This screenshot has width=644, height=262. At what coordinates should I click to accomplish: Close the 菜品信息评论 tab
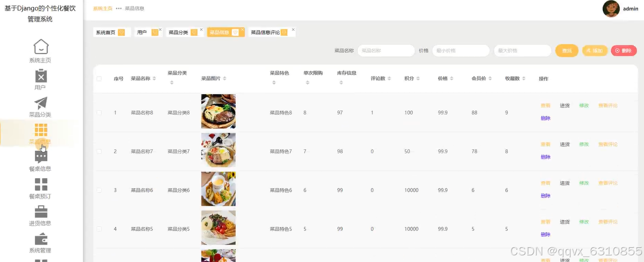[293, 30]
